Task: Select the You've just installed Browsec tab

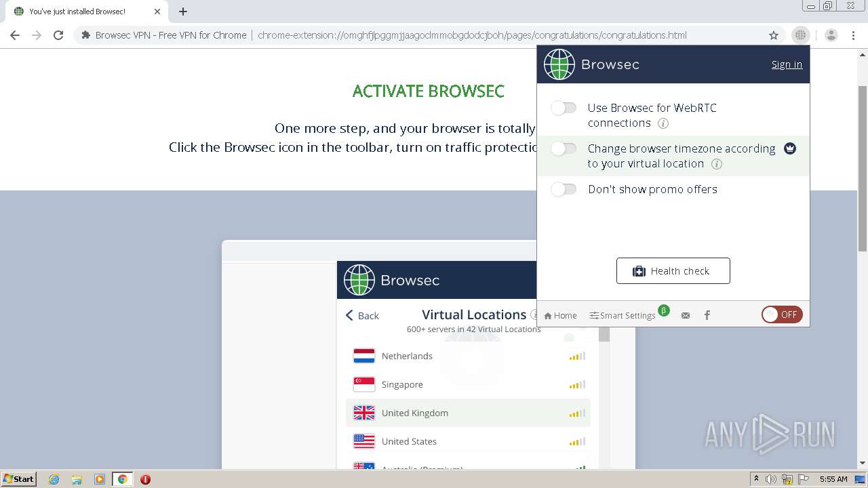Action: tap(87, 12)
